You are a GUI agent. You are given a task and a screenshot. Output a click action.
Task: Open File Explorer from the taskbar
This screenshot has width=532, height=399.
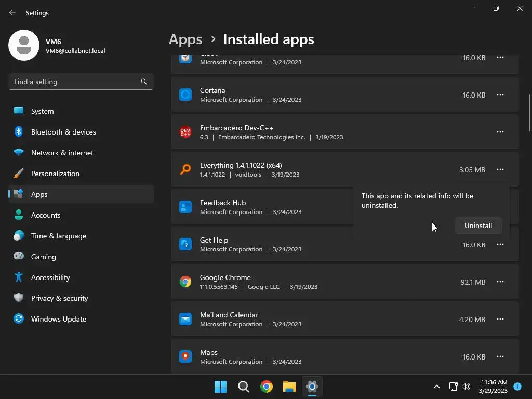point(289,387)
